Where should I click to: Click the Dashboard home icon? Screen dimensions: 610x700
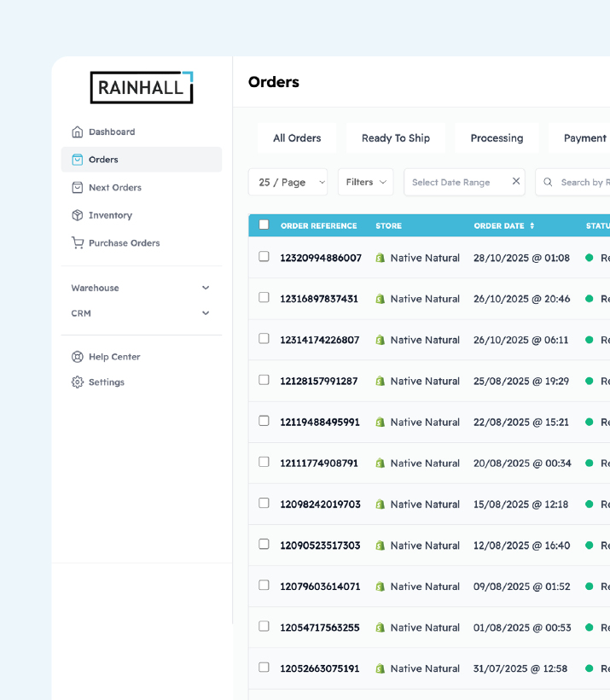[78, 132]
